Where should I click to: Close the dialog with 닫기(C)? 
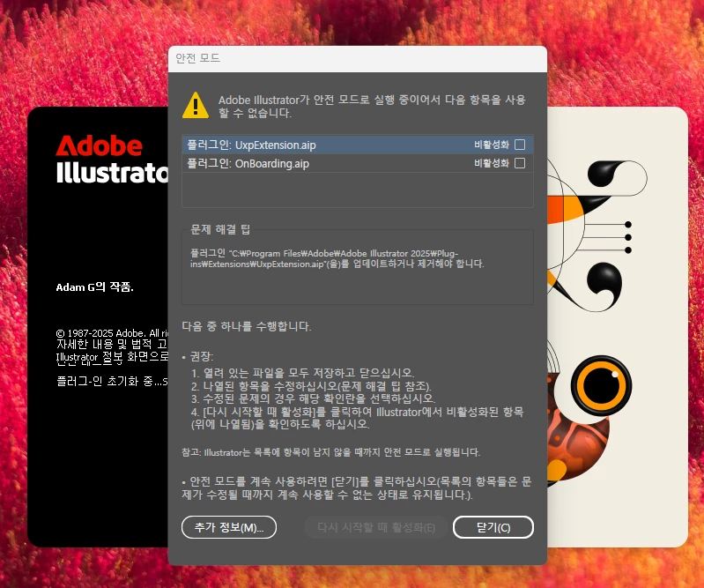pos(493,527)
